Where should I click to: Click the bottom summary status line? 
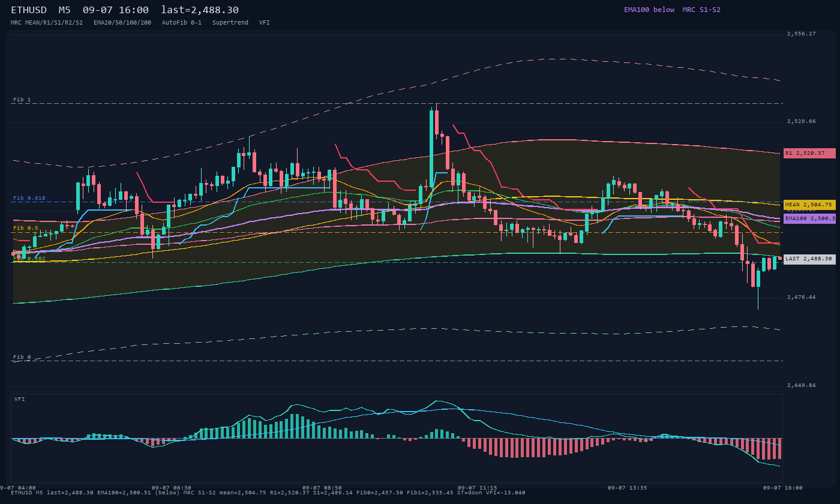coord(268,493)
